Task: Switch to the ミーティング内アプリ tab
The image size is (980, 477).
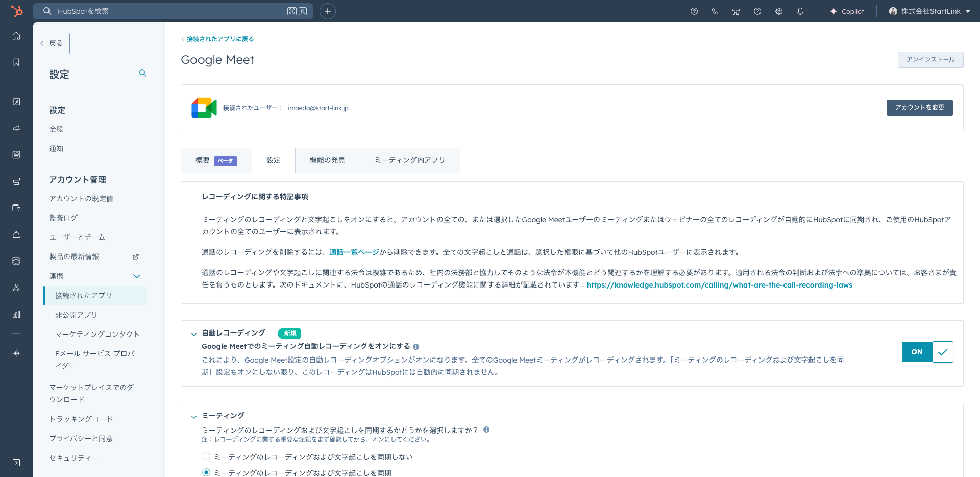Action: pyautogui.click(x=410, y=160)
